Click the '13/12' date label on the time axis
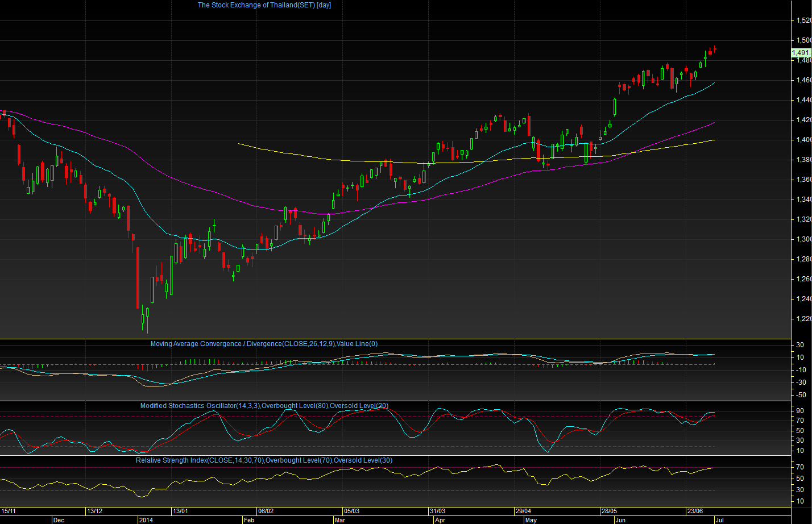The height and width of the screenshot is (524, 812). (x=94, y=510)
